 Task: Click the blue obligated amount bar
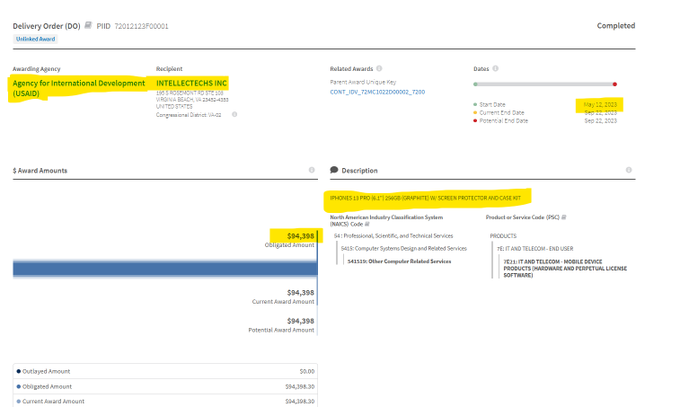point(164,268)
